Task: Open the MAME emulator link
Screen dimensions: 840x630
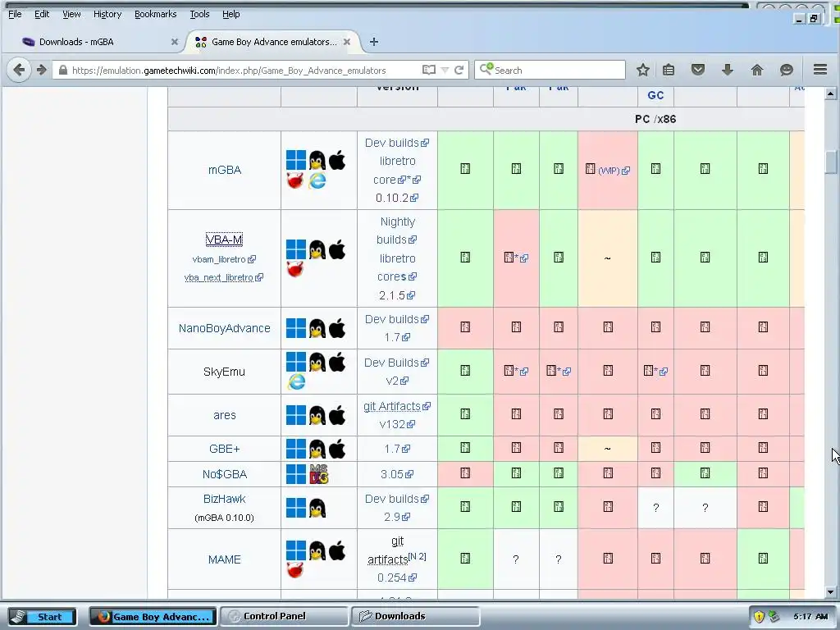Action: pyautogui.click(x=225, y=559)
